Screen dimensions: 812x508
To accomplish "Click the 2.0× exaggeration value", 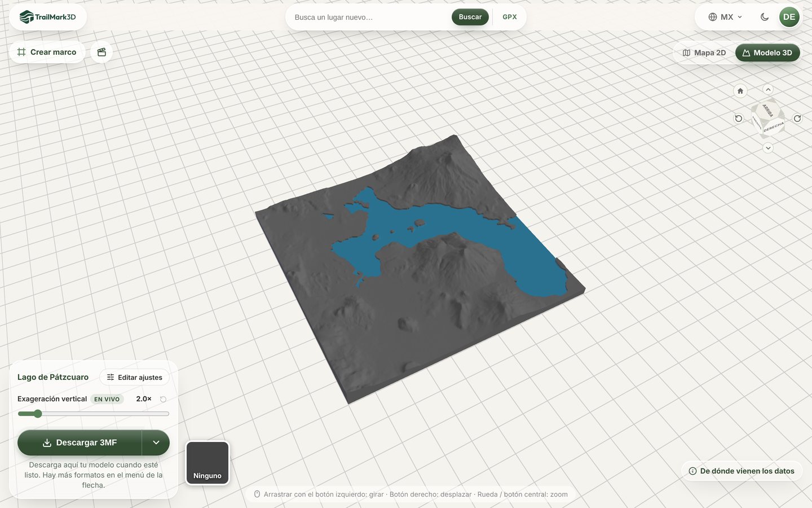I will [144, 398].
